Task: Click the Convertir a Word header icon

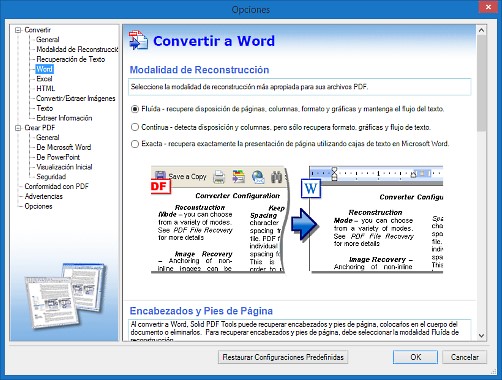Action: (x=138, y=40)
